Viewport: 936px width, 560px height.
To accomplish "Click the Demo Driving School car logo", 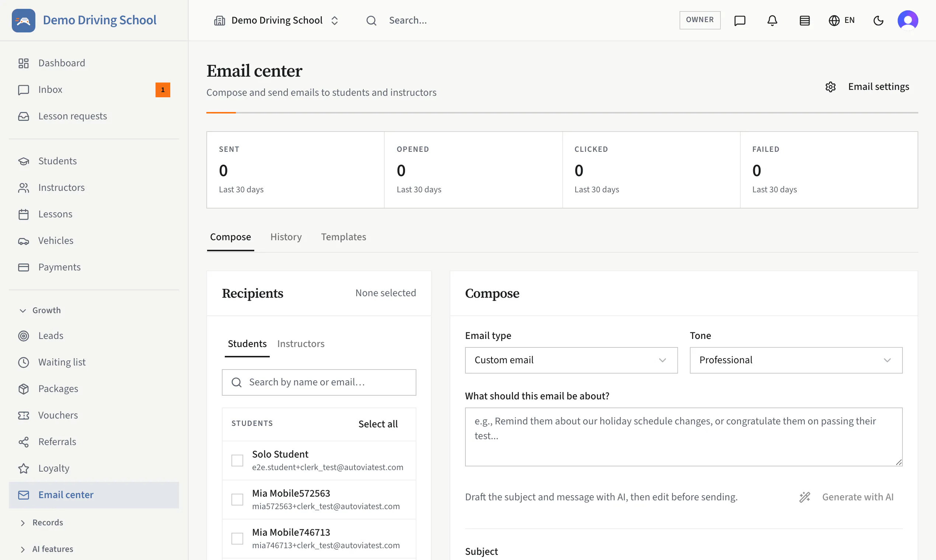I will point(24,20).
